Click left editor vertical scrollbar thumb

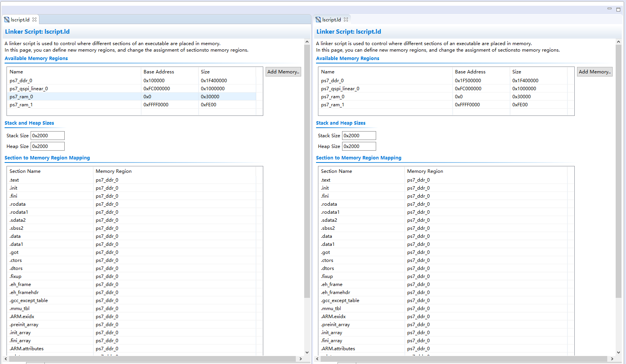307,171
